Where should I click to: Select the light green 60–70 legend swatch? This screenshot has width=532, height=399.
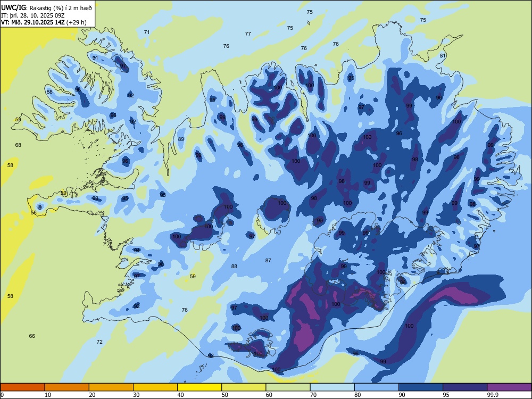point(288,387)
